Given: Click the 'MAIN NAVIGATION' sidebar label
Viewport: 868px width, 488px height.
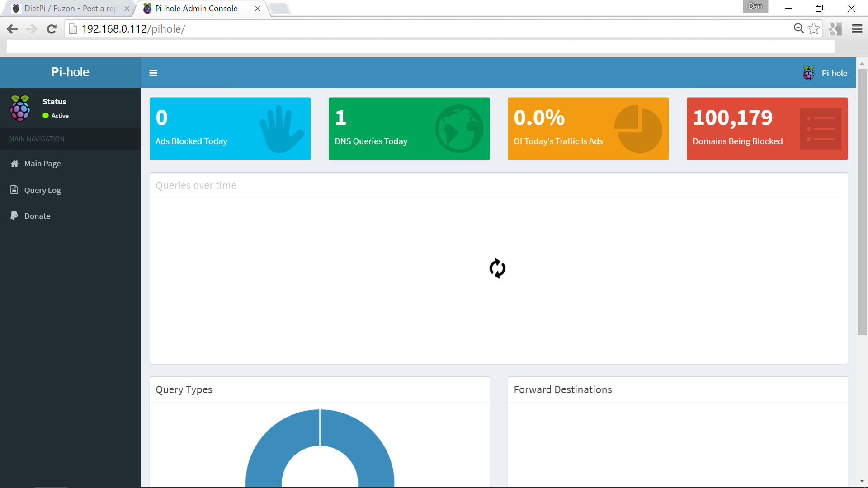Looking at the screenshot, I should [x=37, y=139].
